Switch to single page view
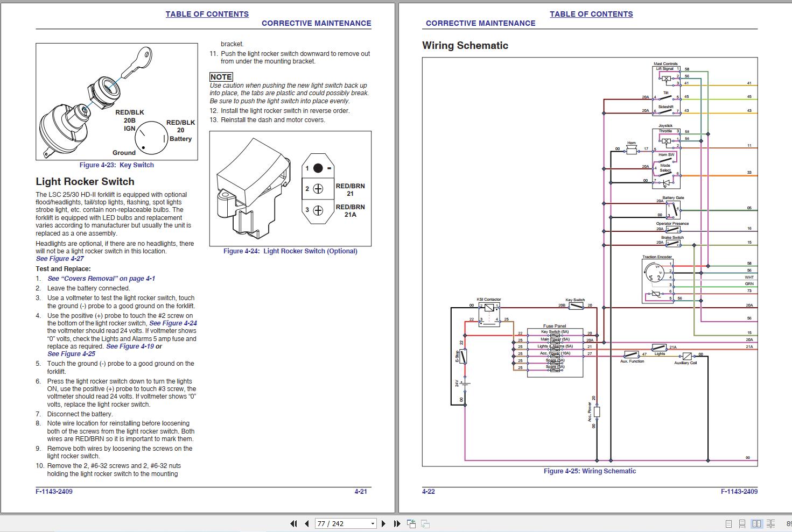792x532 pixels. [728, 523]
